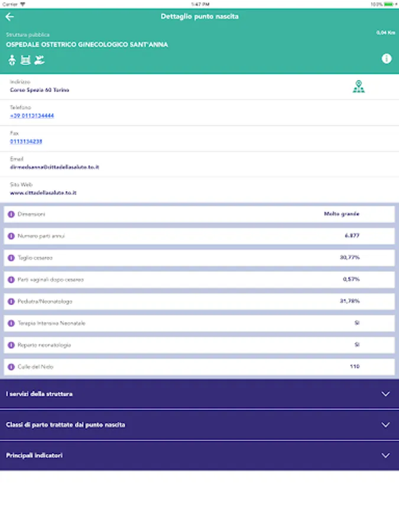Tap the Corso Spezia 60 Torino address
This screenshot has width=399, height=532.
(40, 90)
